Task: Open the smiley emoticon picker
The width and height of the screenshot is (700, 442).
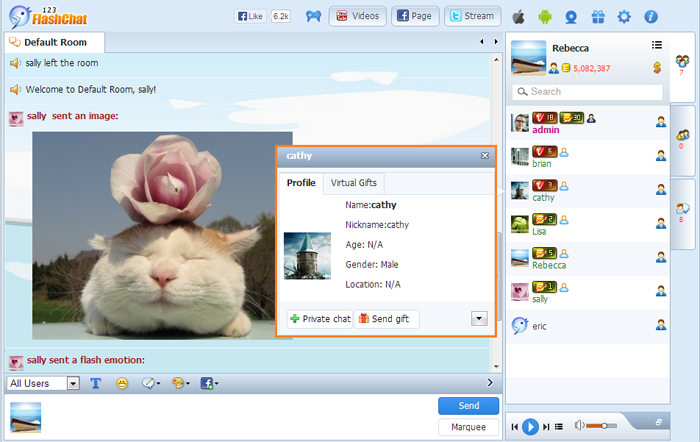Action: point(122,383)
